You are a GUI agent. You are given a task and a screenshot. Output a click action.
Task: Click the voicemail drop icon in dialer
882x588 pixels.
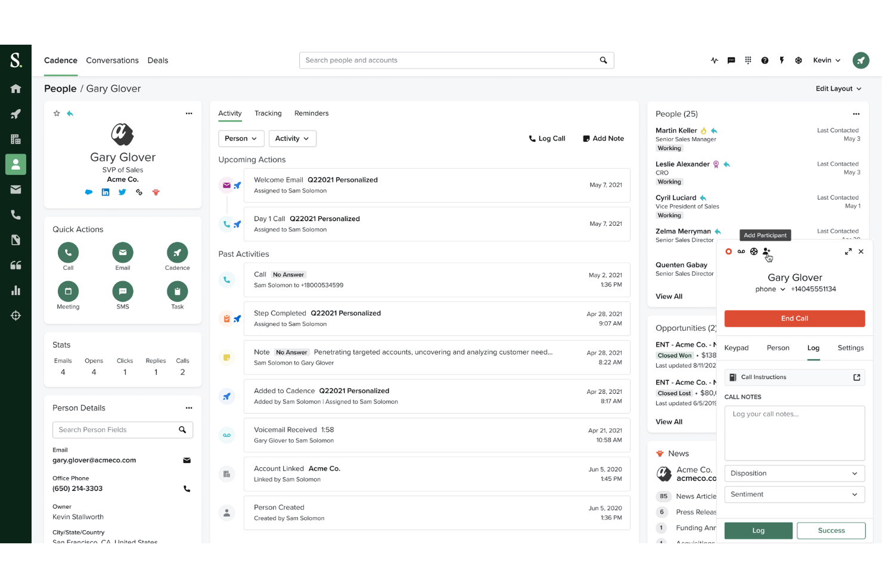(741, 251)
